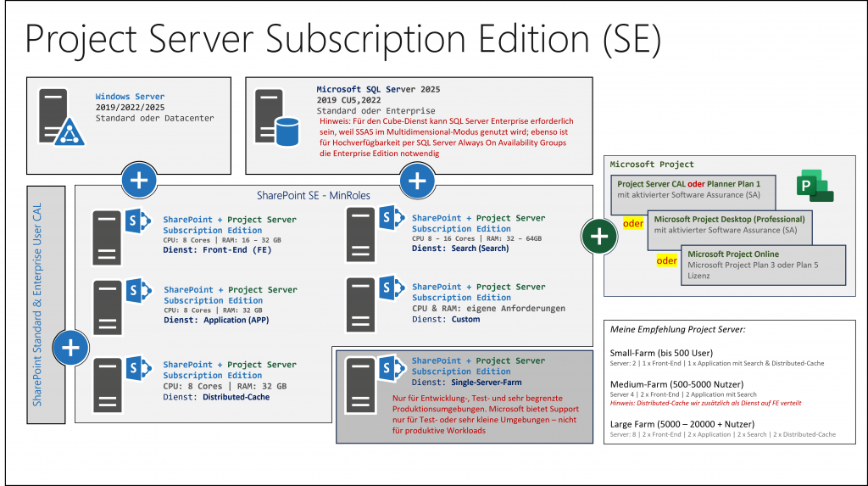Click the blue plus on the User CAL sidebar
Viewport: 868px width, 486px height.
pos(70,348)
